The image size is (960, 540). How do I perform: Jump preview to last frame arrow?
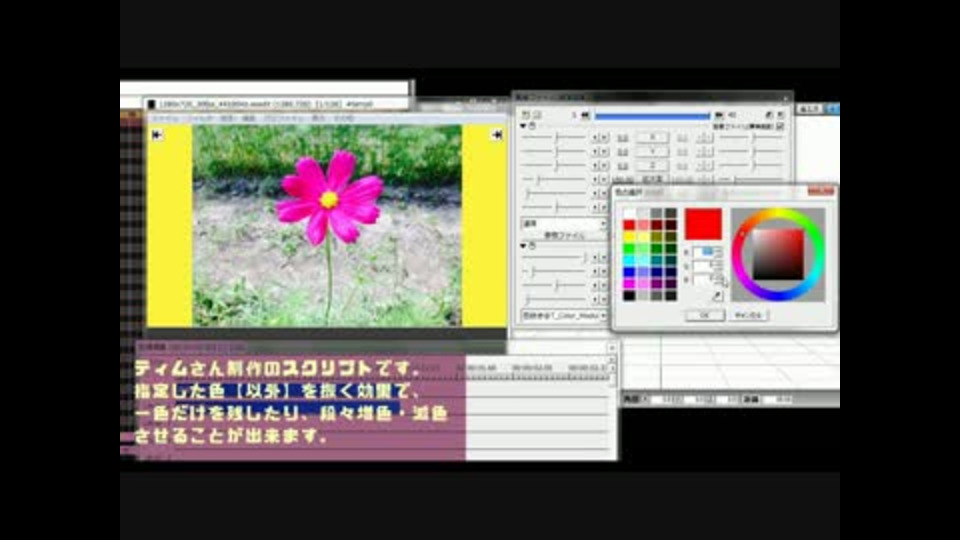497,135
